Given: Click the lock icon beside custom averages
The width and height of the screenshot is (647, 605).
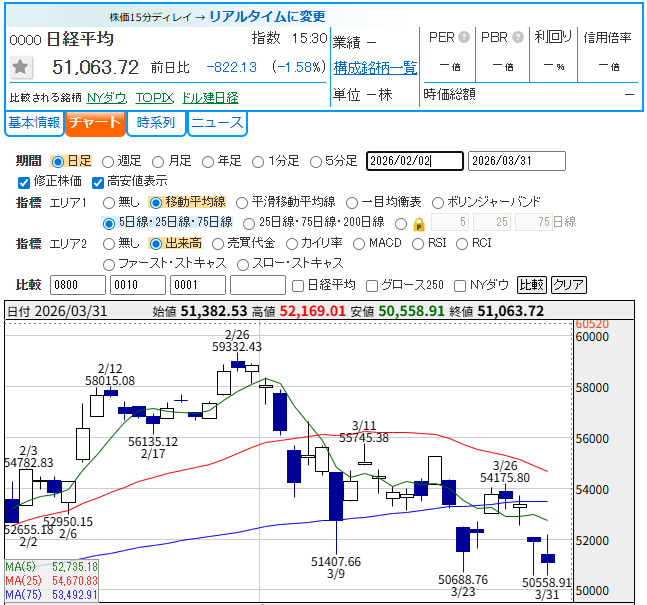Looking at the screenshot, I should (419, 223).
